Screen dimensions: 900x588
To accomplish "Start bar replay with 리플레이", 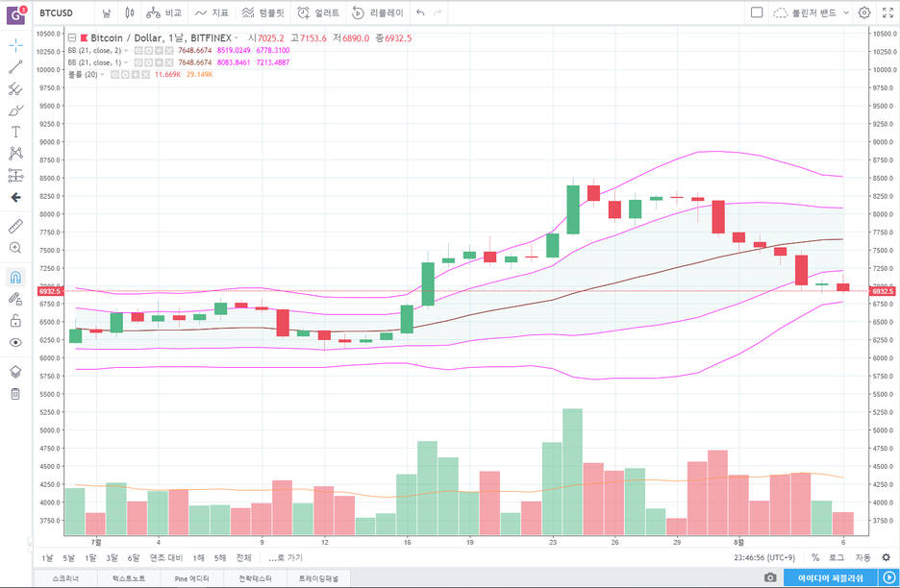I will pyautogui.click(x=378, y=12).
